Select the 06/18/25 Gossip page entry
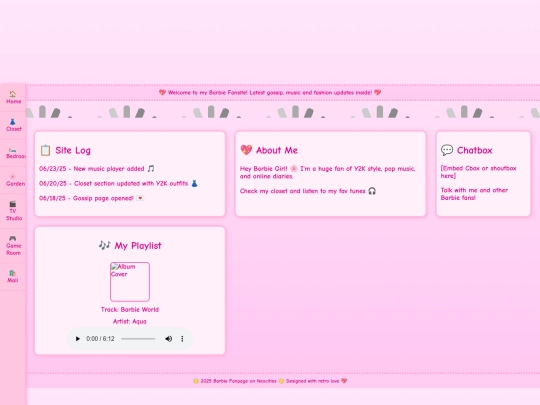The height and width of the screenshot is (405, 540). [x=91, y=198]
